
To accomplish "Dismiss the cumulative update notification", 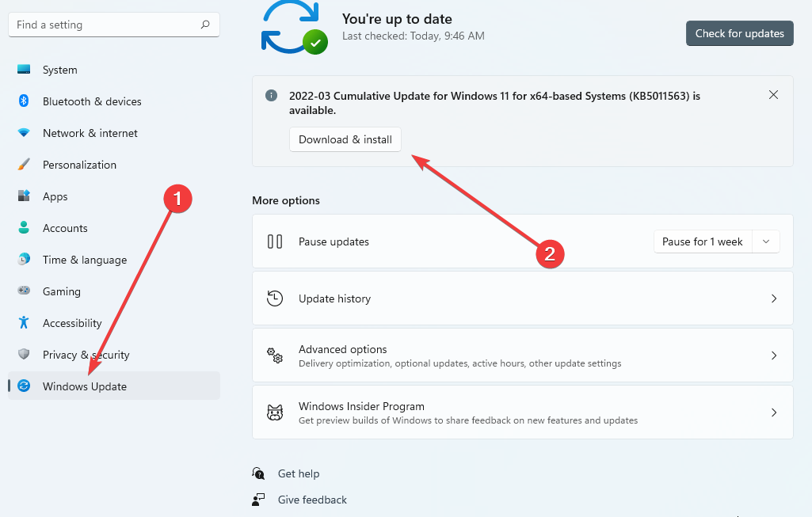I will pyautogui.click(x=773, y=95).
